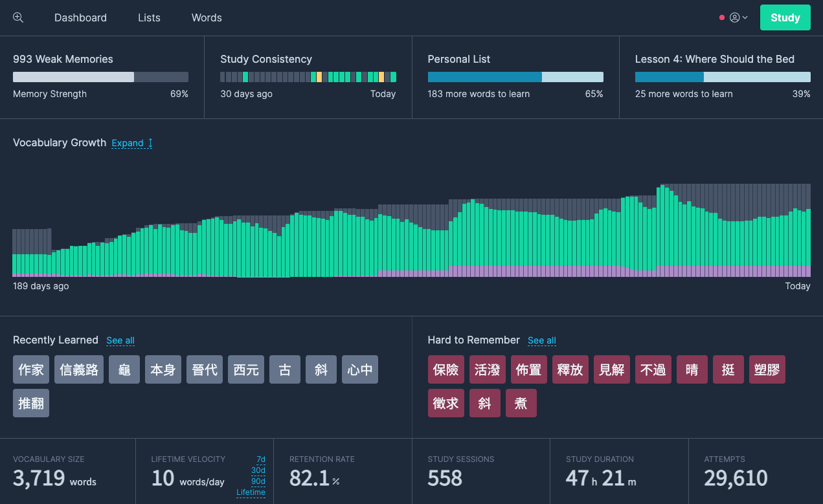Click the magnifier search icon

pos(18,17)
